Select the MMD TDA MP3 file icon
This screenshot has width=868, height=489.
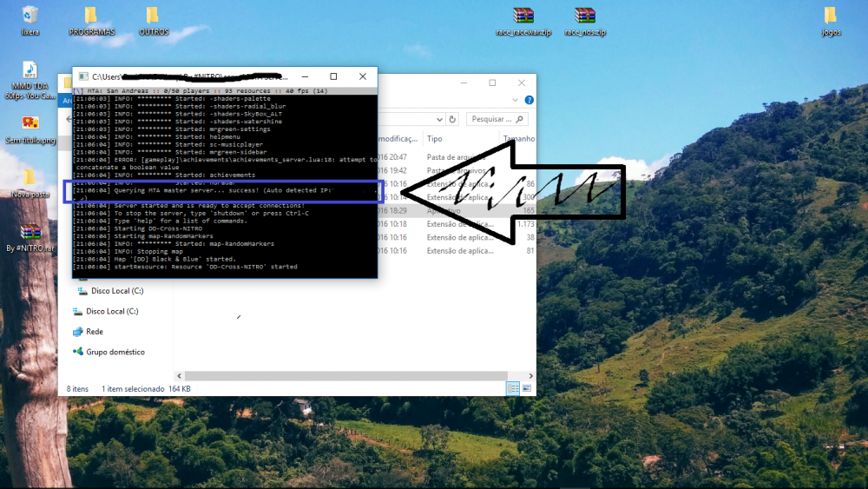click(30, 70)
